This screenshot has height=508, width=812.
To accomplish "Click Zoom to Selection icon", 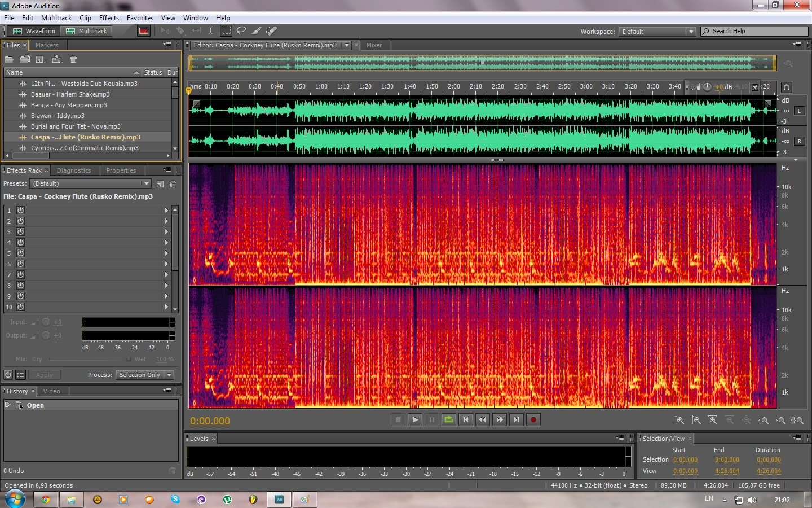I will [x=797, y=421].
